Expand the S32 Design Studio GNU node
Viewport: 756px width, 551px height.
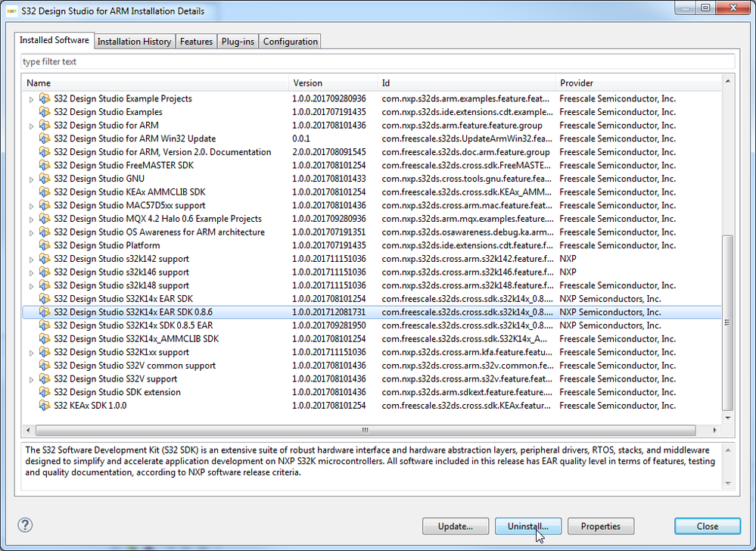coord(31,179)
